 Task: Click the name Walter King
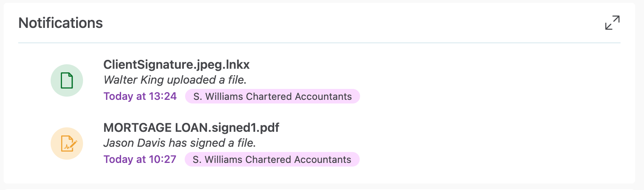(134, 80)
